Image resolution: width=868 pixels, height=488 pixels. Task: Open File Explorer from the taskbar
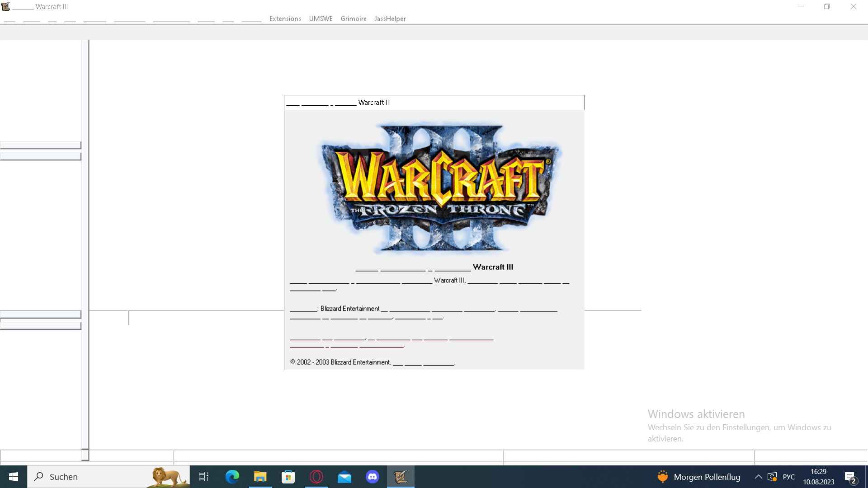(260, 477)
